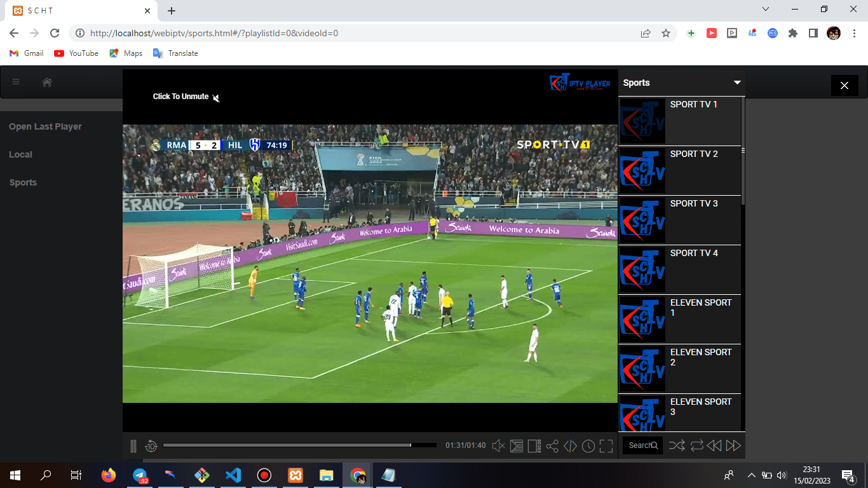This screenshot has width=868, height=488.
Task: Select Open Last Player in sidebar
Action: [45, 126]
